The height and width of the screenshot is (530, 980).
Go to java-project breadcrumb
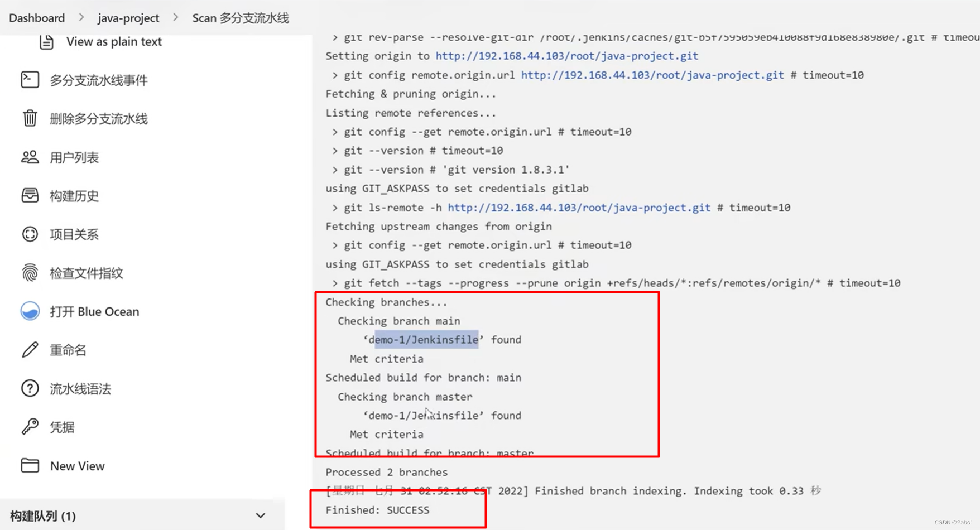click(128, 18)
